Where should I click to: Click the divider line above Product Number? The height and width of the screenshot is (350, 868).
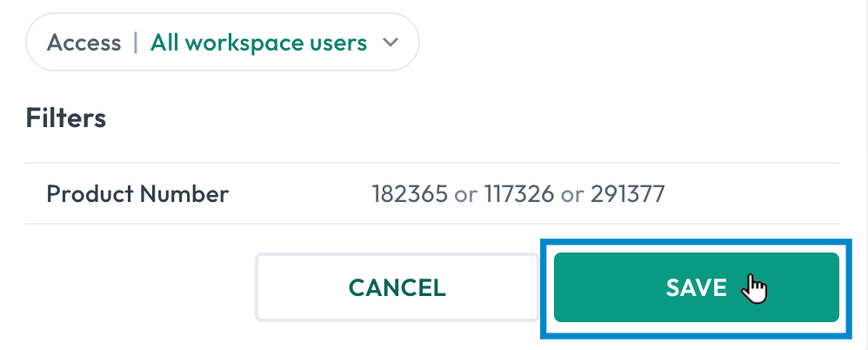click(431, 163)
